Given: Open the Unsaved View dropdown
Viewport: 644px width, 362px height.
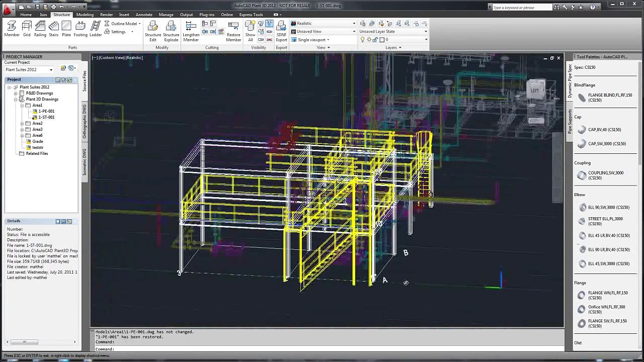Looking at the screenshot, I should pos(324,31).
